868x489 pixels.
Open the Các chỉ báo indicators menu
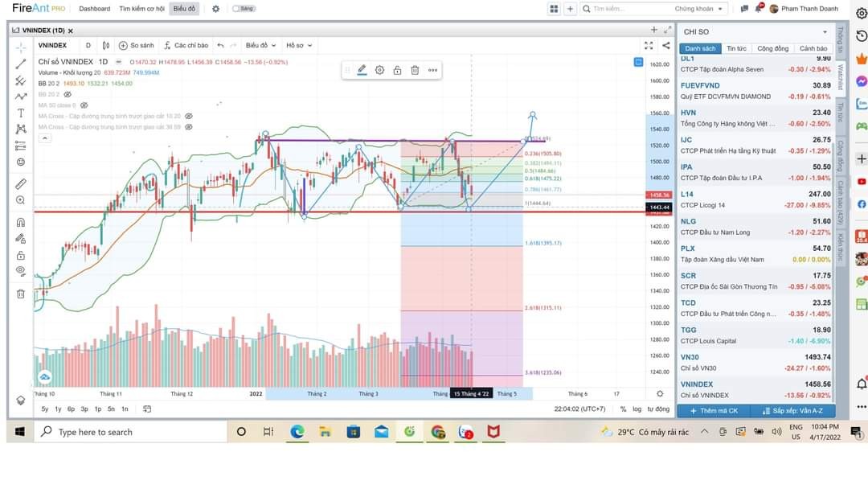click(x=186, y=46)
